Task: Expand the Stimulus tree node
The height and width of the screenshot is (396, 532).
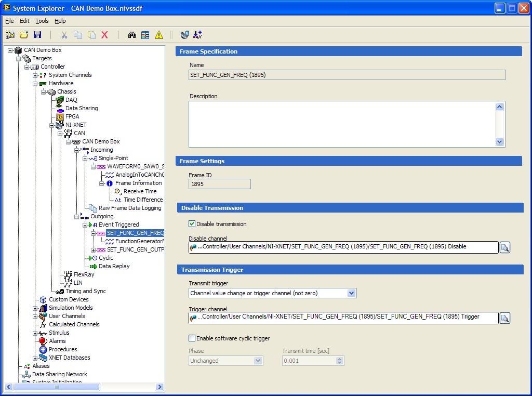Action: click(x=35, y=333)
